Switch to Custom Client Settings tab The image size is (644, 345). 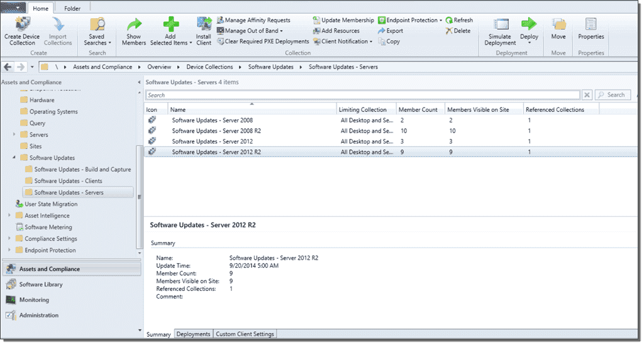245,334
